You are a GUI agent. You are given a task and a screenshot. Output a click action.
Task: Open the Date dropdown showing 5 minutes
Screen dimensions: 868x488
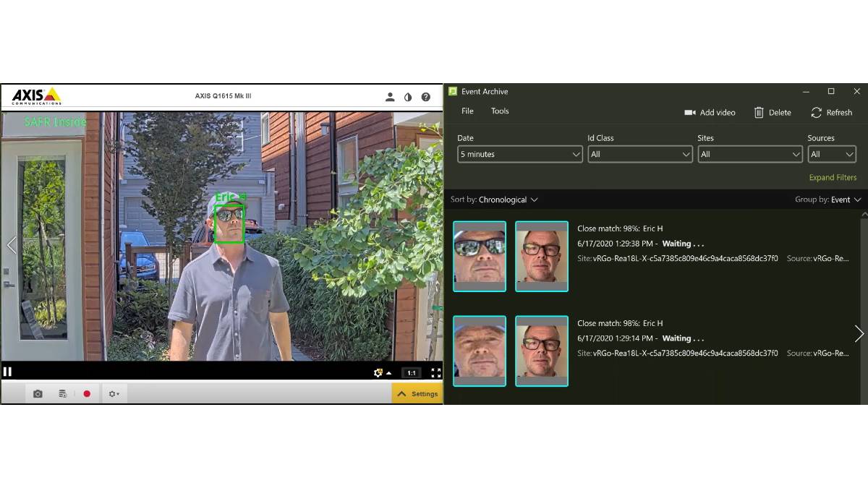[x=520, y=154]
